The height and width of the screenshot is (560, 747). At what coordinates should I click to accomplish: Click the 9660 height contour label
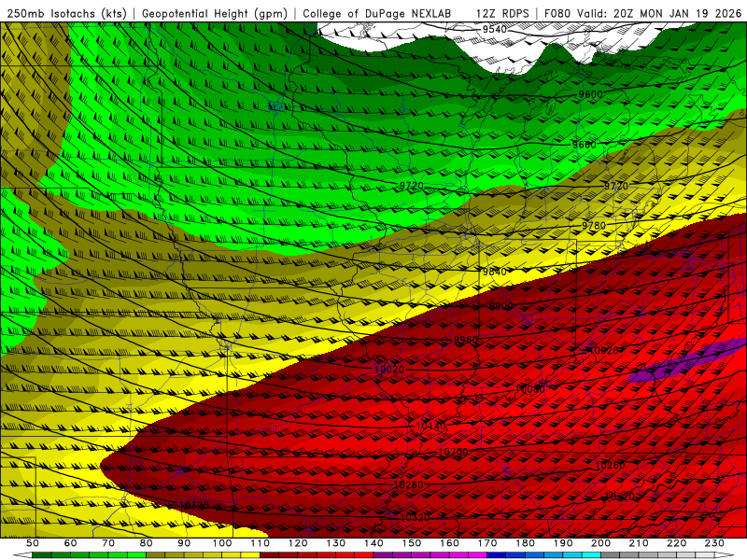[585, 145]
